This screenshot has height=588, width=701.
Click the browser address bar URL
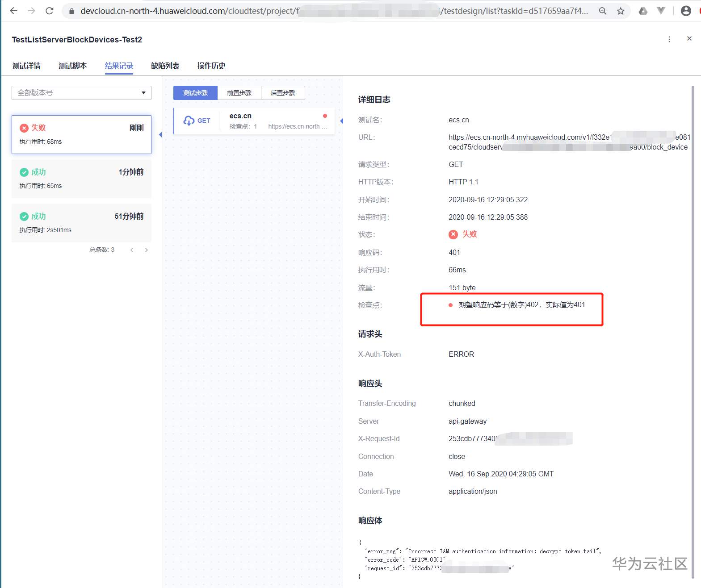coord(334,11)
